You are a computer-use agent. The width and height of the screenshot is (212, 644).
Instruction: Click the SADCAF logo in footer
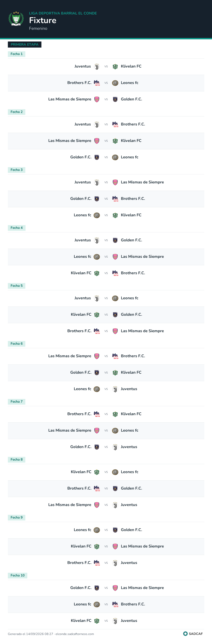[x=193, y=633]
